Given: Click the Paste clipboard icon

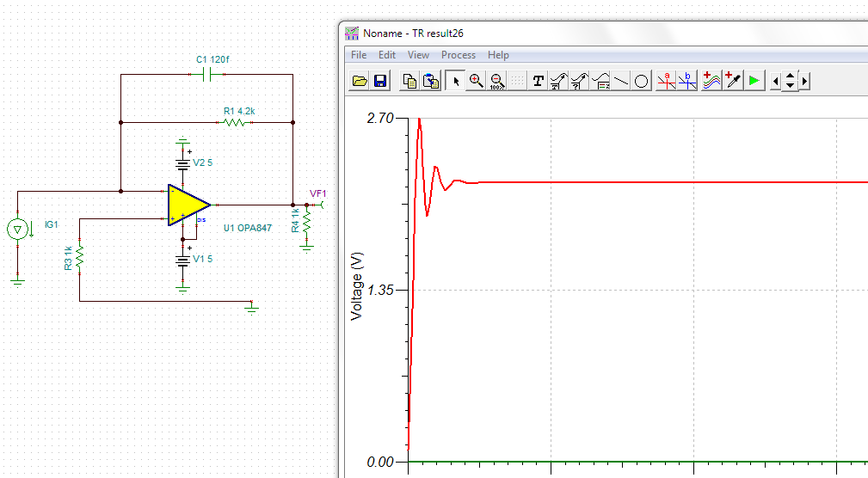Looking at the screenshot, I should coord(431,81).
